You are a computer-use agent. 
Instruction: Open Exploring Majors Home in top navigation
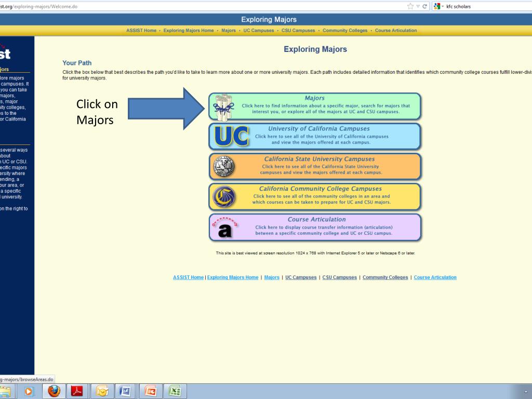coord(189,31)
